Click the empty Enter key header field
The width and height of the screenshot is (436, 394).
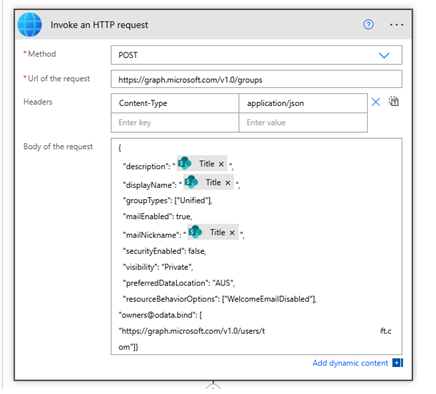[x=175, y=123]
